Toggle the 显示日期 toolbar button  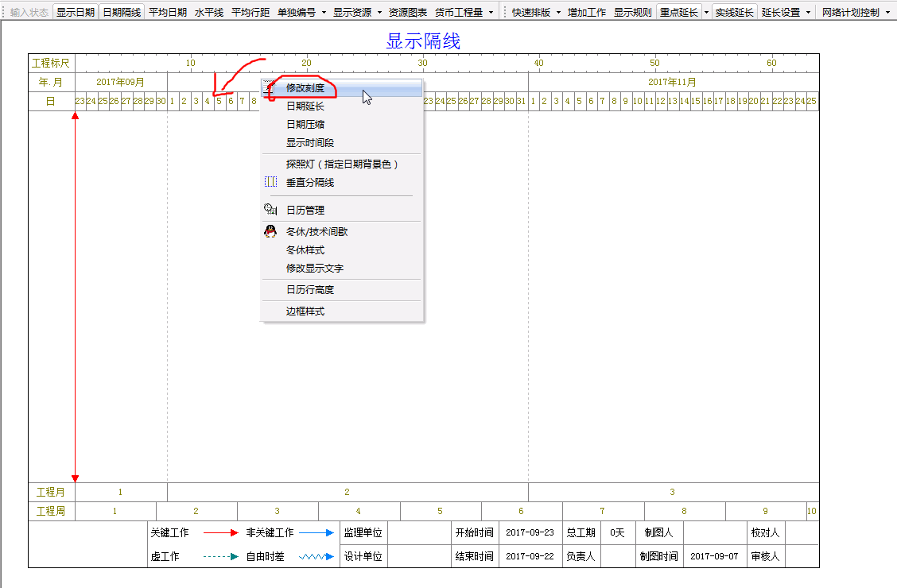click(76, 13)
